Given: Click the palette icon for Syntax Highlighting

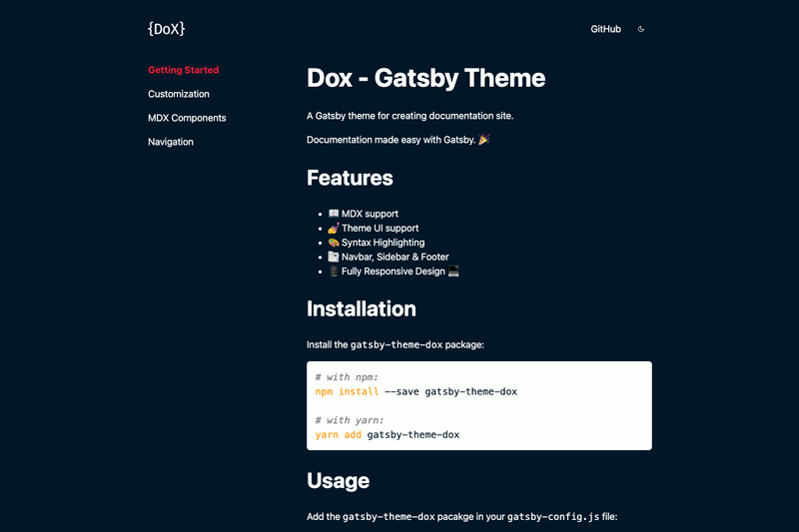Looking at the screenshot, I should coord(334,243).
